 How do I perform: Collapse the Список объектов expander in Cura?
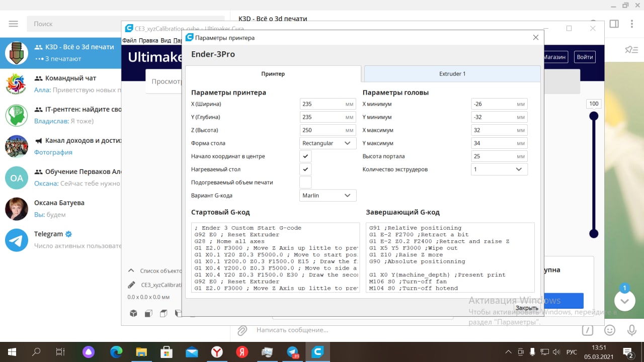click(x=131, y=270)
